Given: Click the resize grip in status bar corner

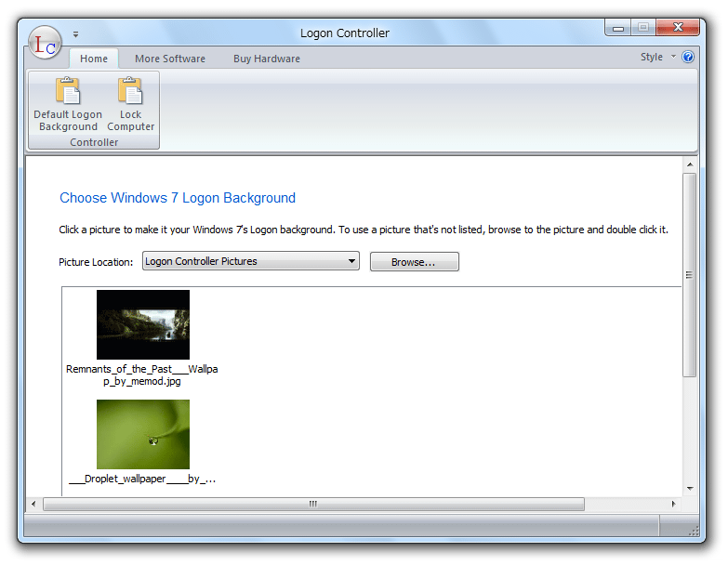Looking at the screenshot, I should coord(694,532).
